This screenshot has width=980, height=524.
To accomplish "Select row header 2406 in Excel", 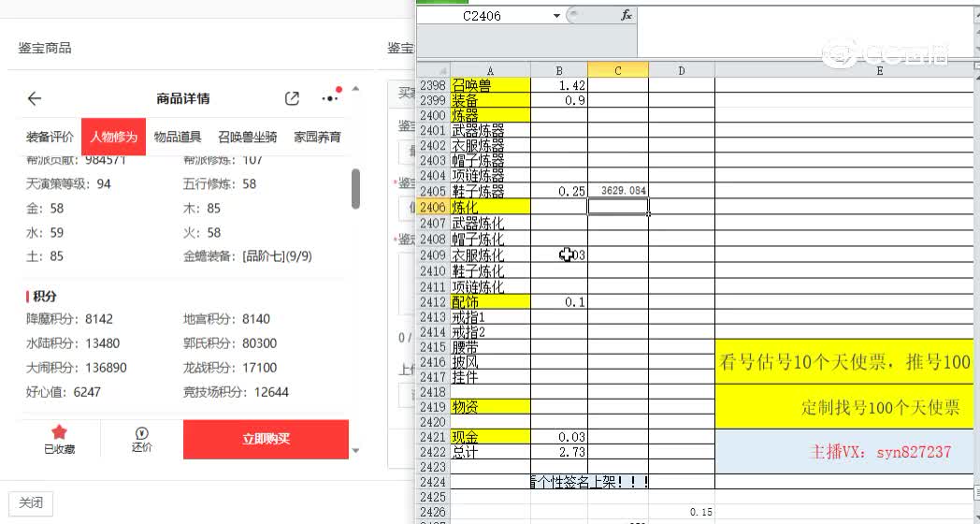I will 433,207.
